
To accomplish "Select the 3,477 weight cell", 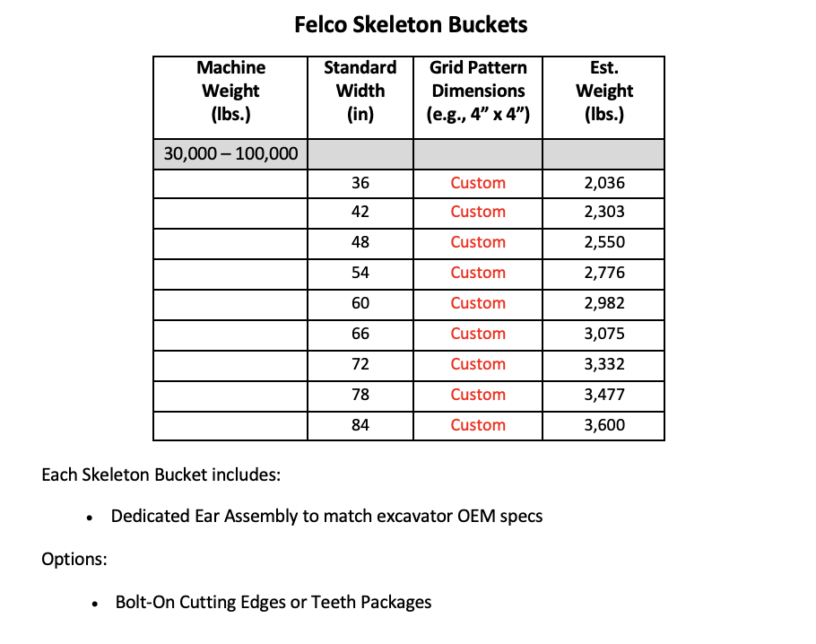I will [x=603, y=396].
